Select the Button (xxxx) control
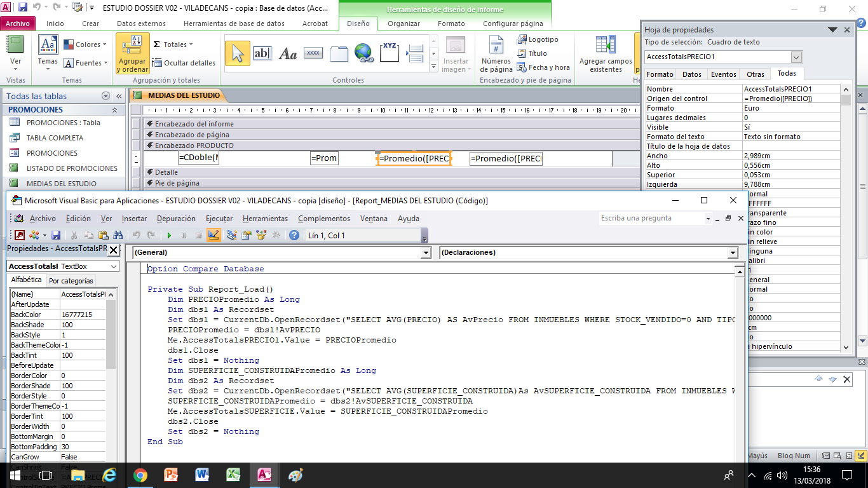Screen dimensions: 868x488 [x=313, y=53]
